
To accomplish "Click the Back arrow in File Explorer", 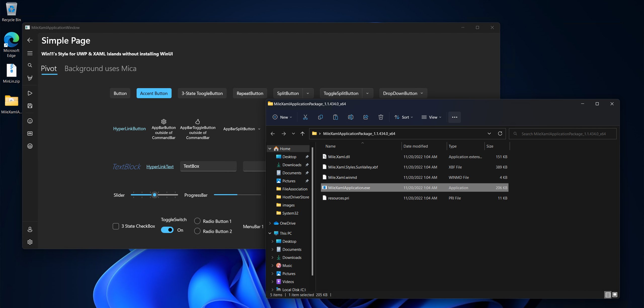I will pos(273,134).
